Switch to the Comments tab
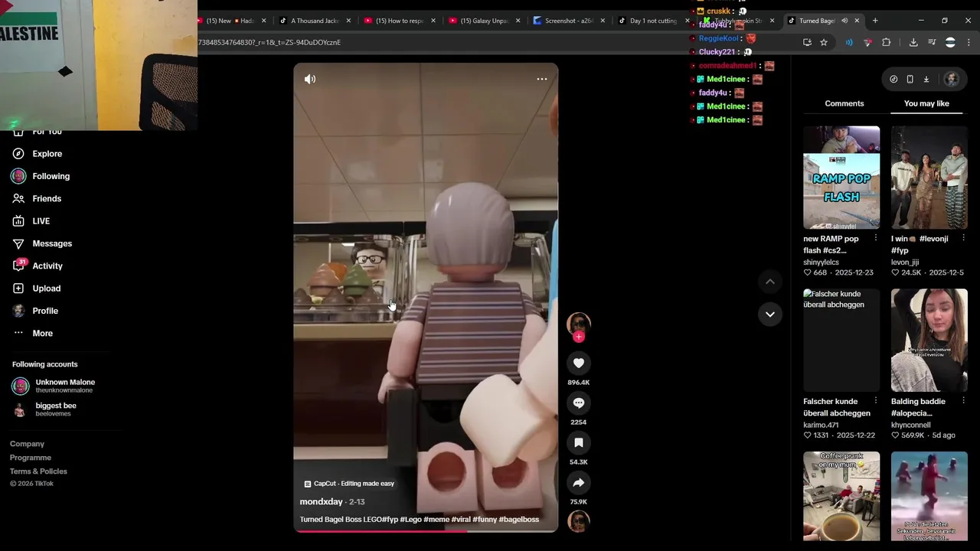980x551 pixels. click(844, 103)
